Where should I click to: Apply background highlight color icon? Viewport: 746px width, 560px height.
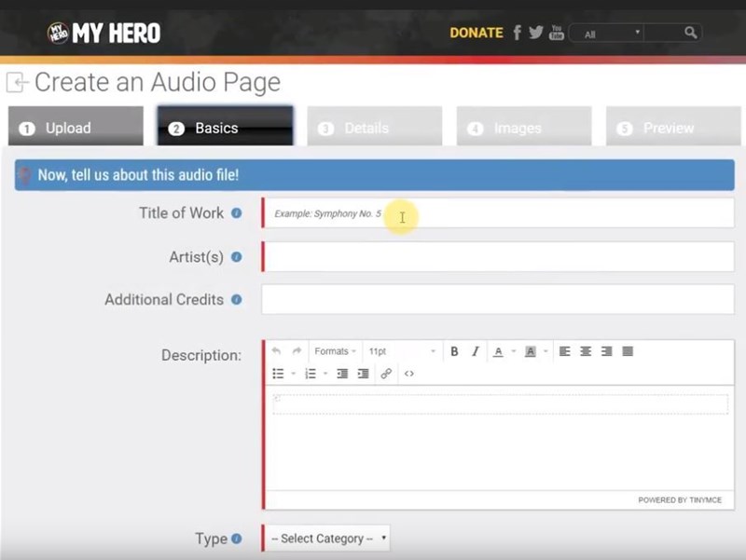(x=530, y=352)
